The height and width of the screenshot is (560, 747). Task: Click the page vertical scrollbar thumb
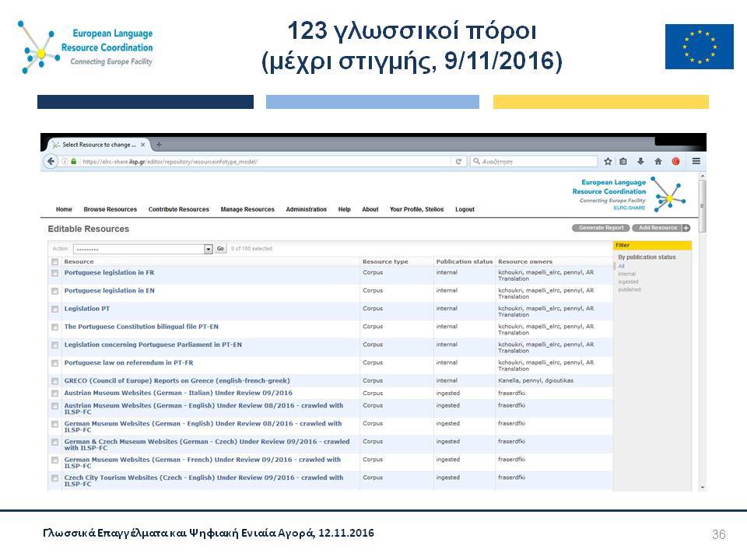(x=702, y=207)
